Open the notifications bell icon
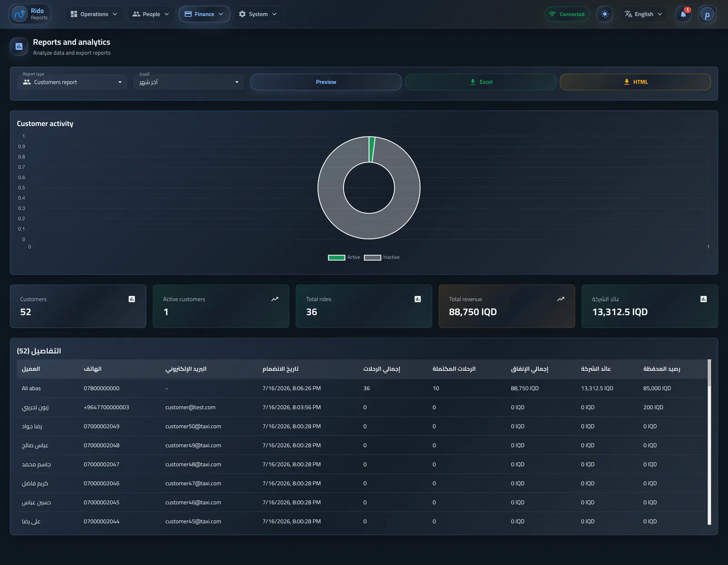728x565 pixels. pyautogui.click(x=683, y=14)
